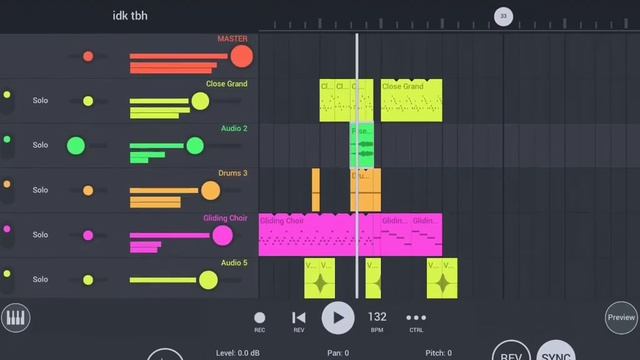
Task: Solo the Close Grand track
Action: pyautogui.click(x=40, y=100)
